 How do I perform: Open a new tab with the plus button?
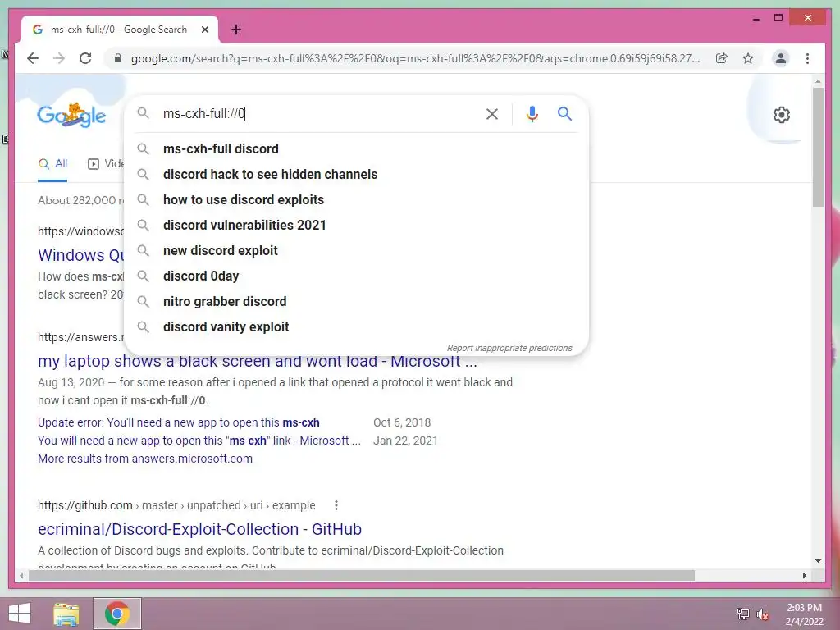tap(235, 30)
